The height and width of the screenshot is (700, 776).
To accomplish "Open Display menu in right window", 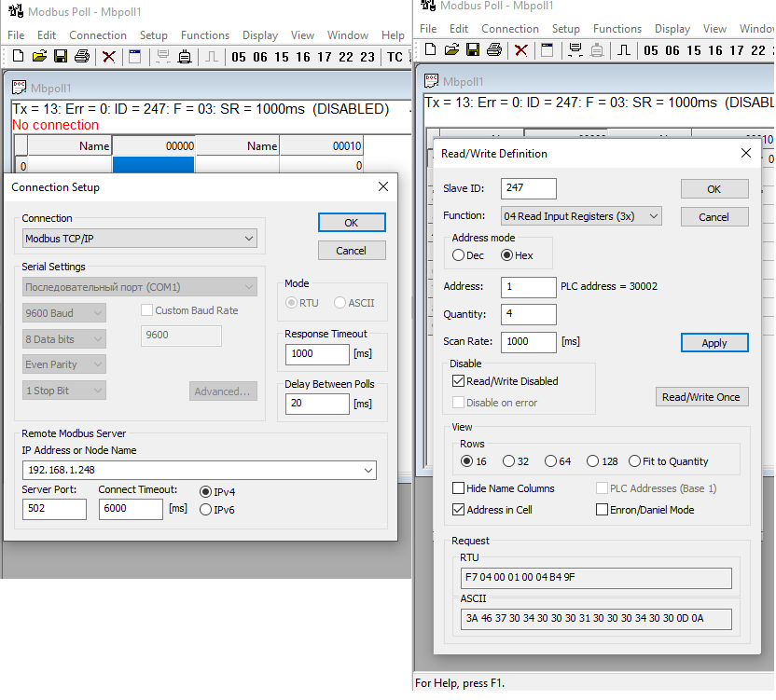I will click(x=672, y=29).
